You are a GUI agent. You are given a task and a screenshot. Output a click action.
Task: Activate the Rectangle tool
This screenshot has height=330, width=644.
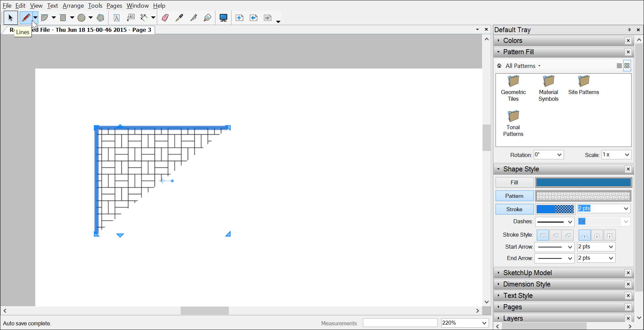64,18
